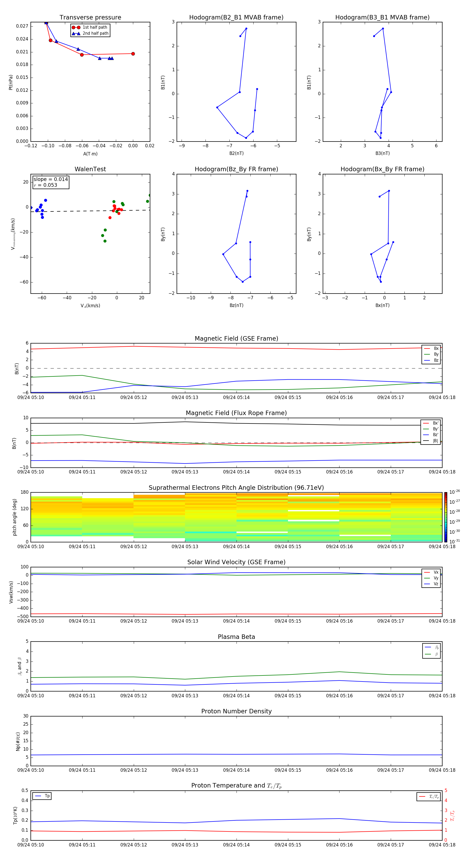Screen dimensions: 473x868
Task: Select the Bx' legend entry in Flux Rope panel
Action: tap(431, 423)
